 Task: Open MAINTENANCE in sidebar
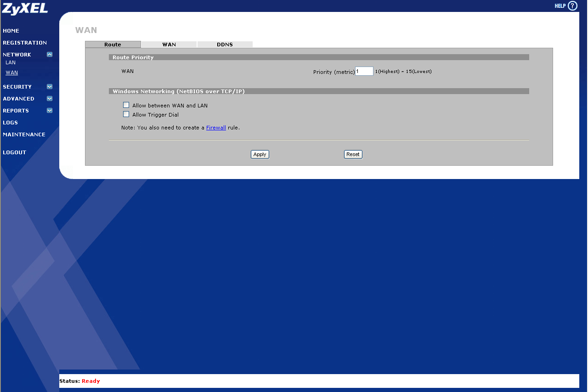tap(24, 134)
